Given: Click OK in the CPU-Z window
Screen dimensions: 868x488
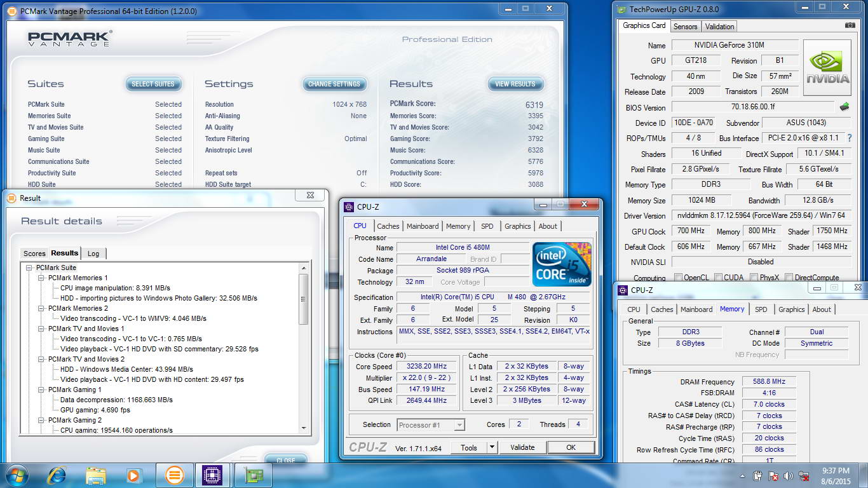Looking at the screenshot, I should coord(571,447).
